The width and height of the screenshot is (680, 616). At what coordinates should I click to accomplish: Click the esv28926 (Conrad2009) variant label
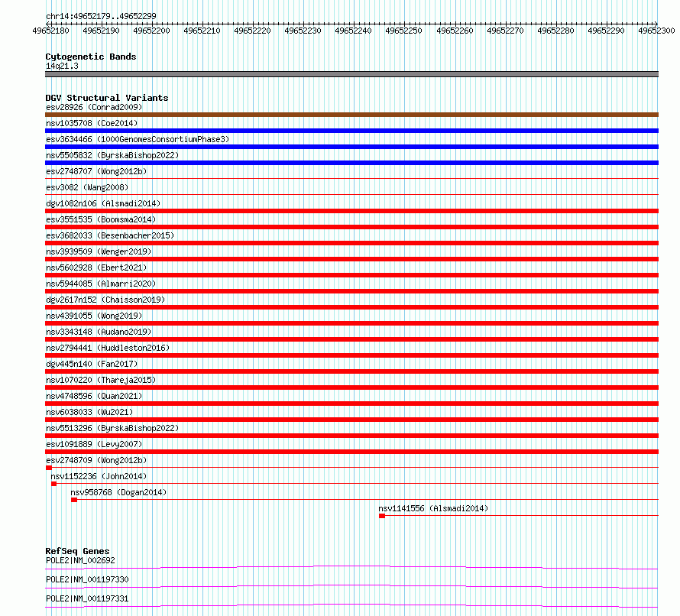(x=94, y=107)
